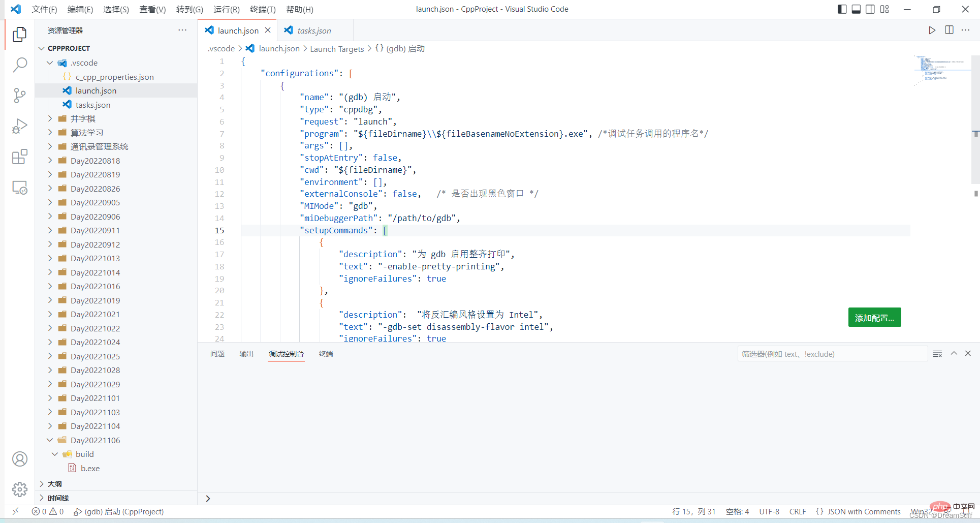
Task: Open the Run and Debug view
Action: coord(19,126)
